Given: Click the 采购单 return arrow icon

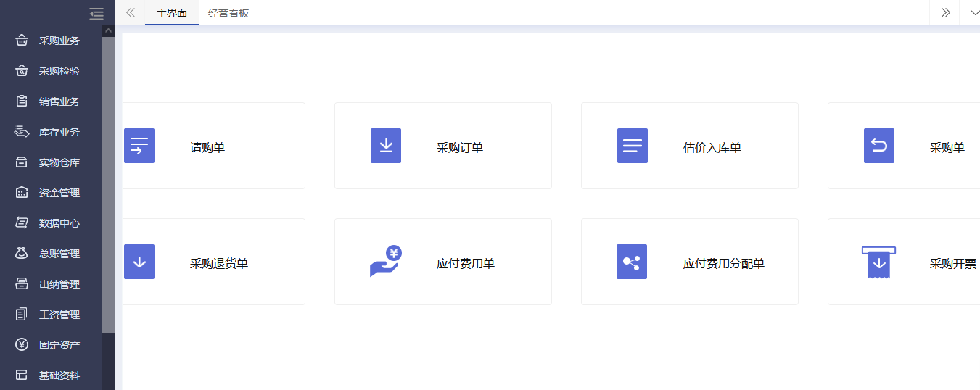Looking at the screenshot, I should point(878,146).
